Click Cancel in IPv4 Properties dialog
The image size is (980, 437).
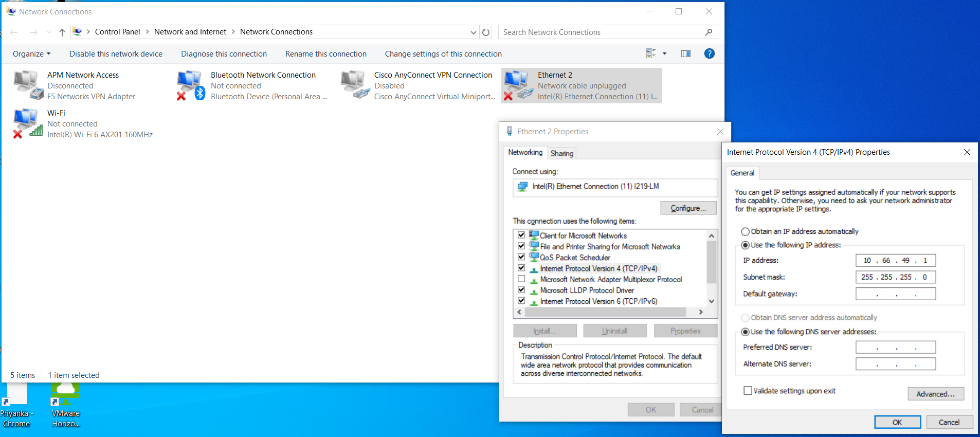click(x=949, y=422)
